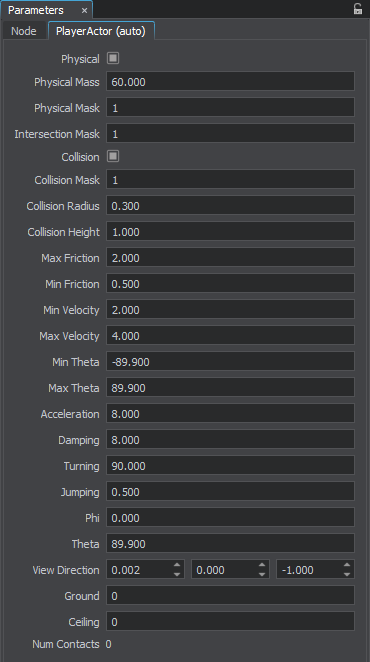
Task: Click the Max Velocity value field
Action: 230,336
